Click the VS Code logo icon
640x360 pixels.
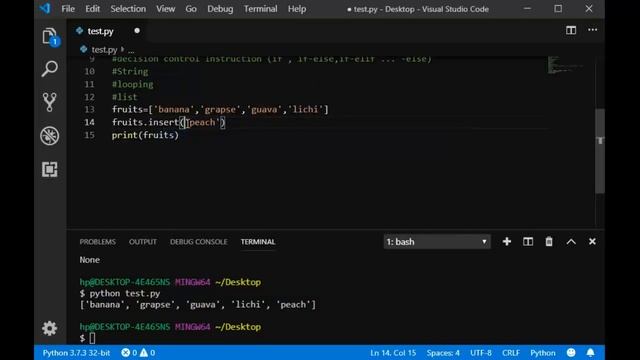pyautogui.click(x=45, y=9)
